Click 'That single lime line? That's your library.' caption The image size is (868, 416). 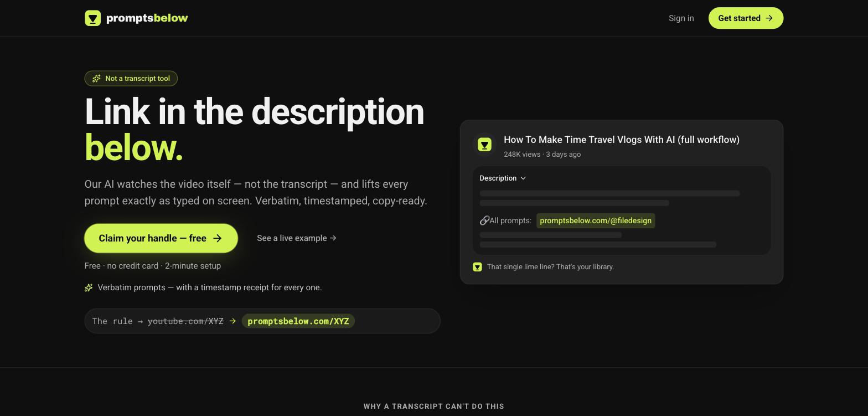point(551,267)
